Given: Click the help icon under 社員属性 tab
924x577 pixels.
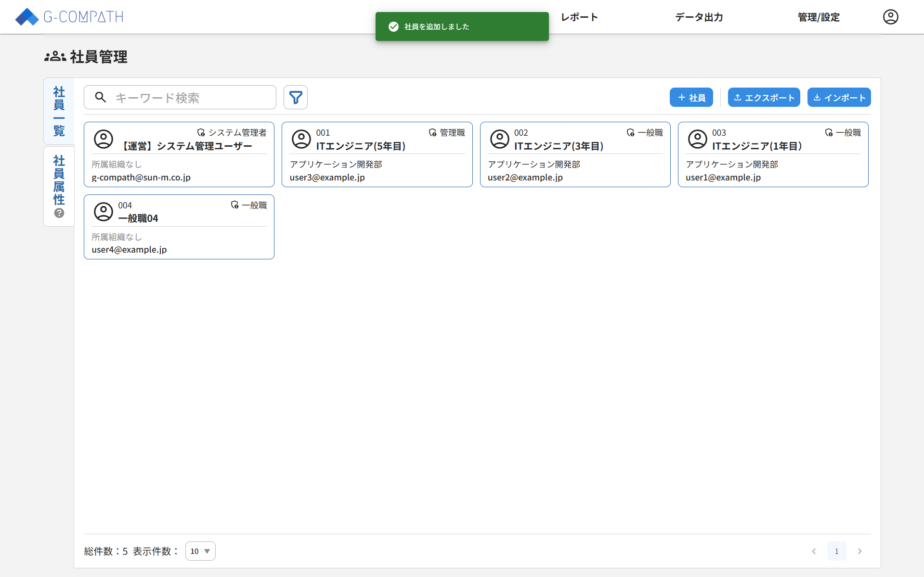Looking at the screenshot, I should pos(59,213).
